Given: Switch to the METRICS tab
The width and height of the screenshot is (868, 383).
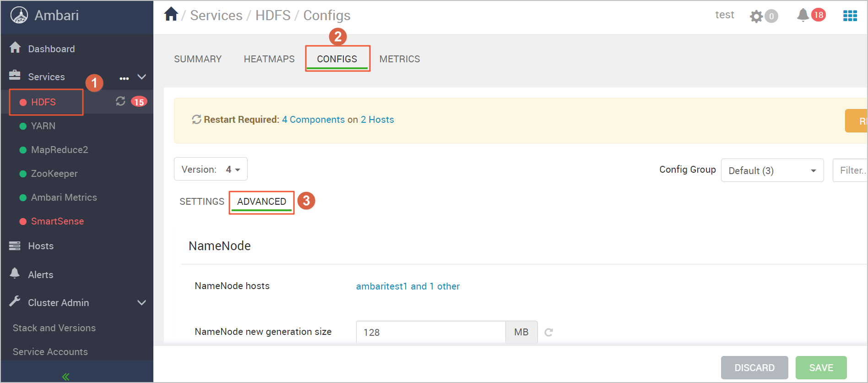Looking at the screenshot, I should coord(400,59).
